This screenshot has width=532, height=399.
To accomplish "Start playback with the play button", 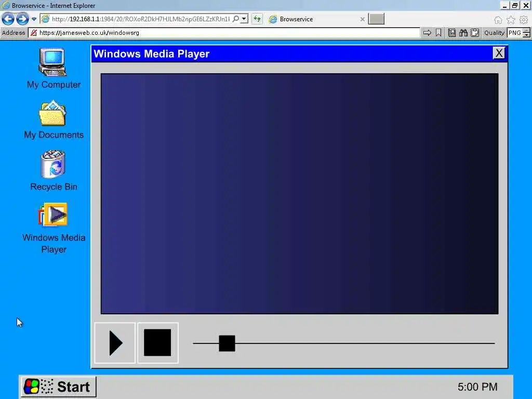I will coord(115,343).
